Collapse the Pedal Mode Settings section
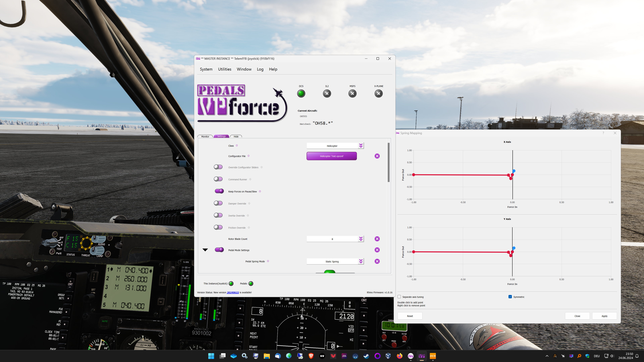 click(205, 250)
